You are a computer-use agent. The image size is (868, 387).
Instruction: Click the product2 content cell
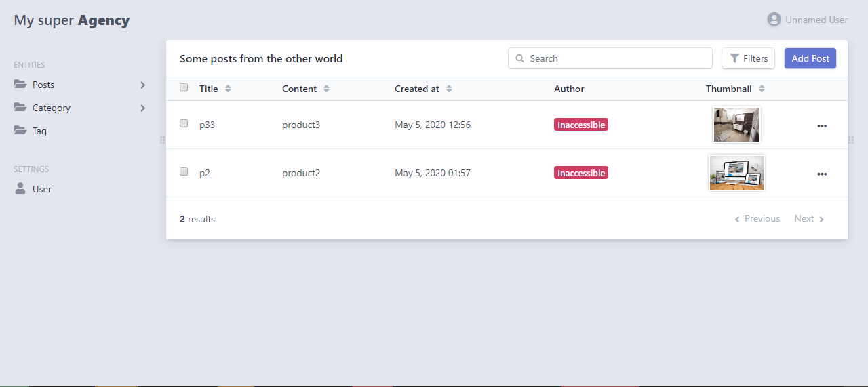click(x=301, y=173)
